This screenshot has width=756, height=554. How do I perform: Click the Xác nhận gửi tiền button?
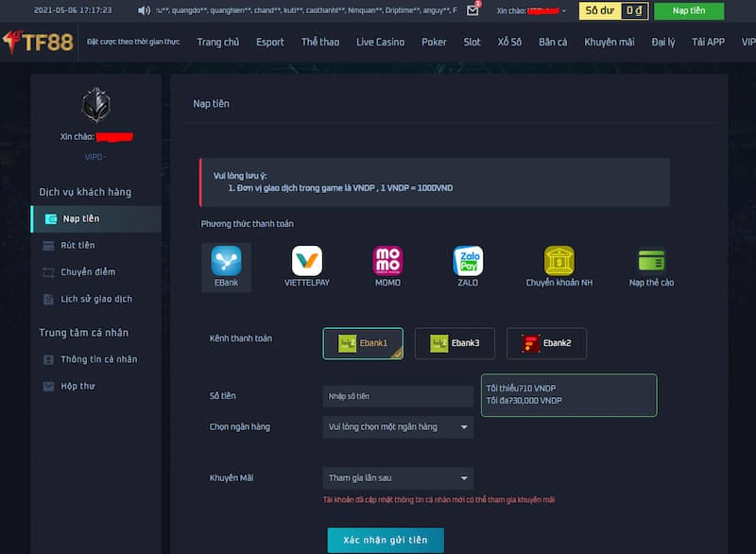click(x=386, y=540)
